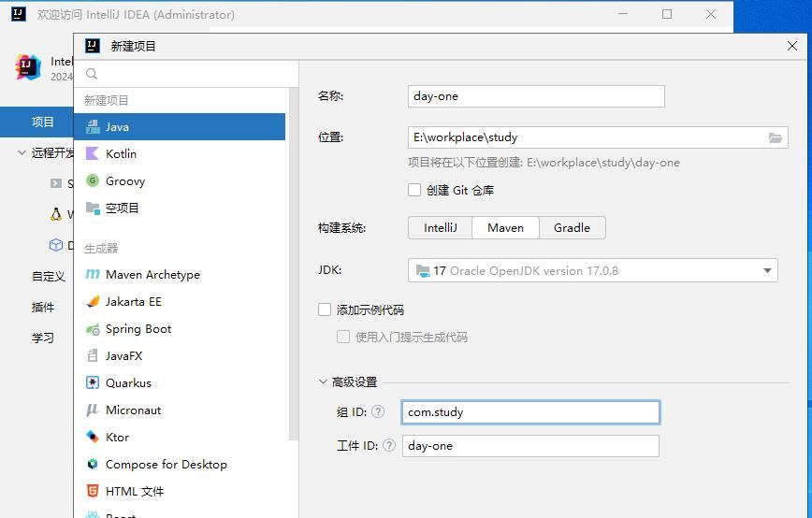Click help icon next to 工件 ID

click(387, 446)
